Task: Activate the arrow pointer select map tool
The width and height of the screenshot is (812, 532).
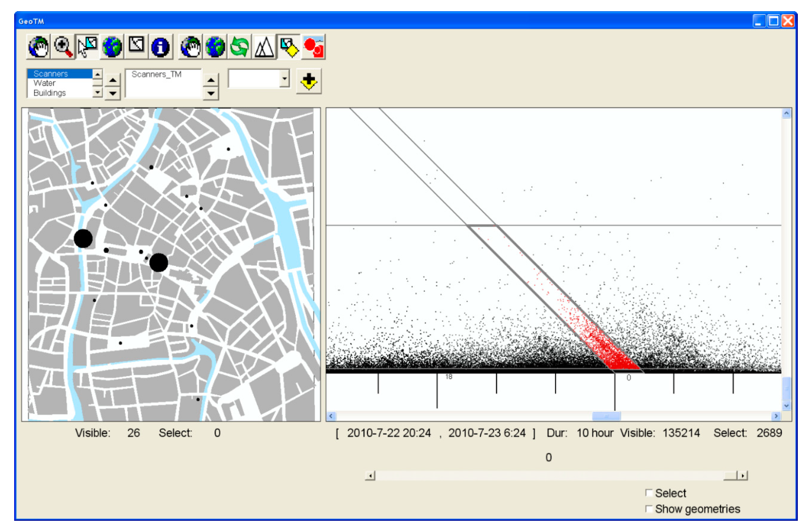Action: click(x=87, y=47)
